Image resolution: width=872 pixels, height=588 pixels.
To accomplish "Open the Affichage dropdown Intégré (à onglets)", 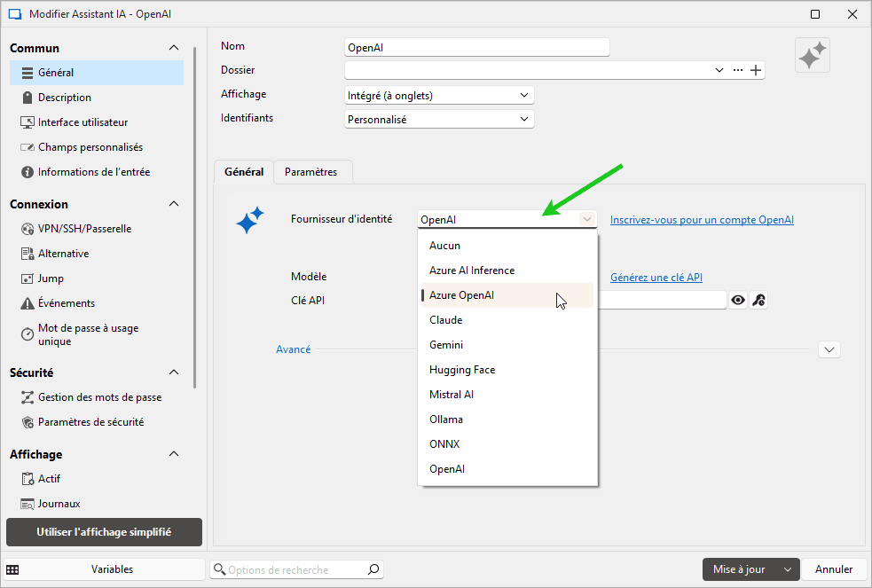I will [439, 95].
